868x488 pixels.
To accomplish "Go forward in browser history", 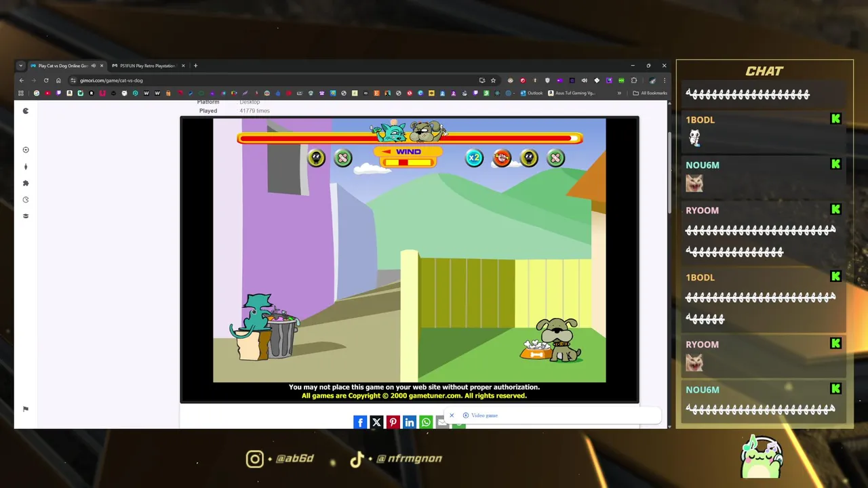I will [34, 80].
